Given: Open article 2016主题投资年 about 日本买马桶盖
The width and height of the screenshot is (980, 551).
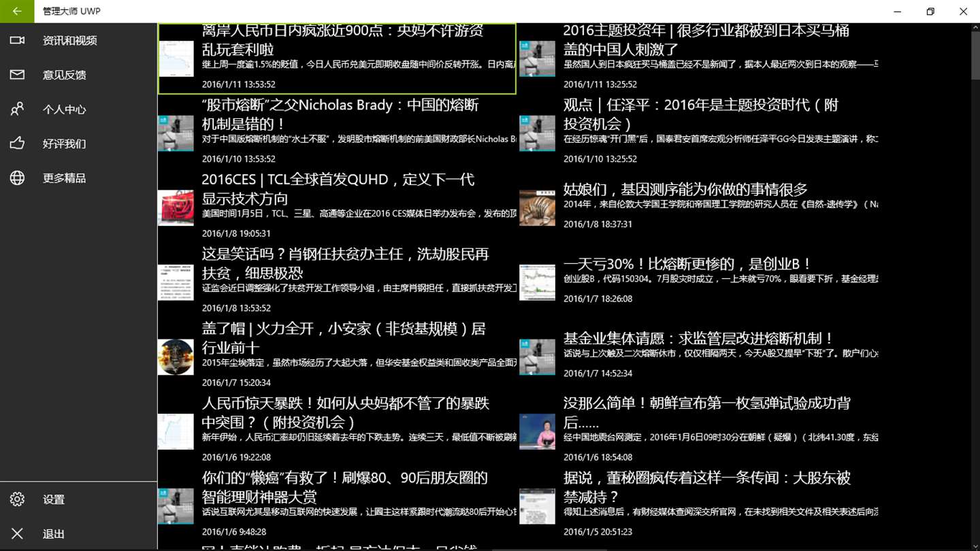Looking at the screenshot, I should coord(698,59).
